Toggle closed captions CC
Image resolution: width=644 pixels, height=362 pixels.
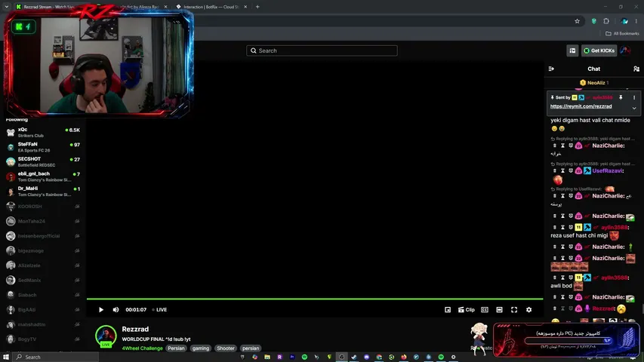click(485, 310)
